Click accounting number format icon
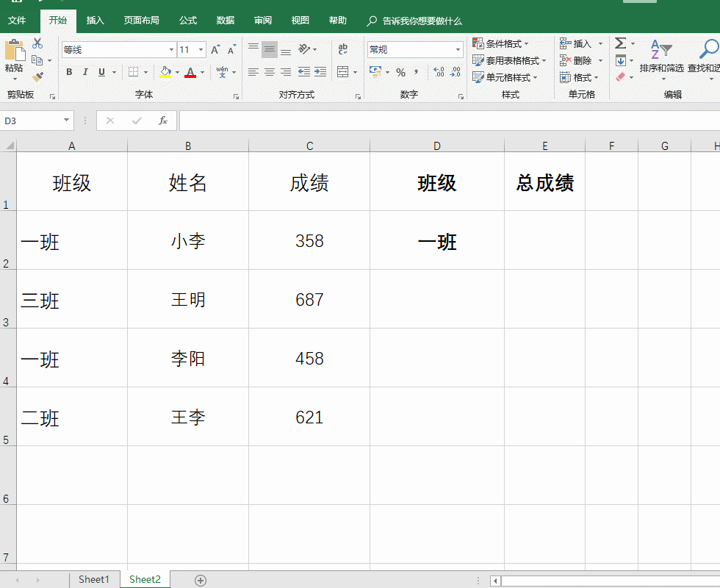 [375, 72]
